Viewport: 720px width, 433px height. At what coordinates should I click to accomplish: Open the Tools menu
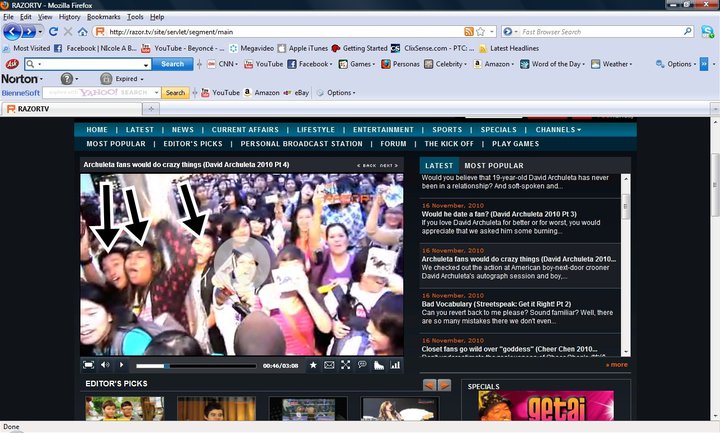(x=135, y=17)
